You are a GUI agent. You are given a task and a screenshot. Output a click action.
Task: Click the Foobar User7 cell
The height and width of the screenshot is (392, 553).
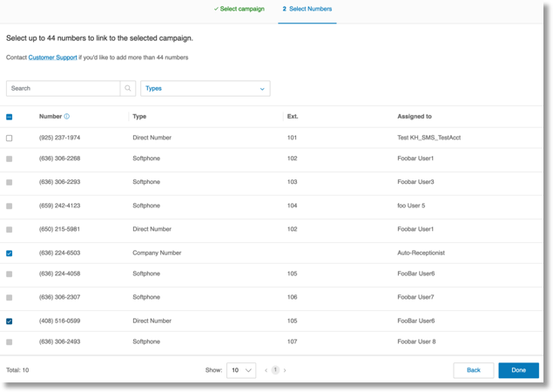(x=415, y=297)
